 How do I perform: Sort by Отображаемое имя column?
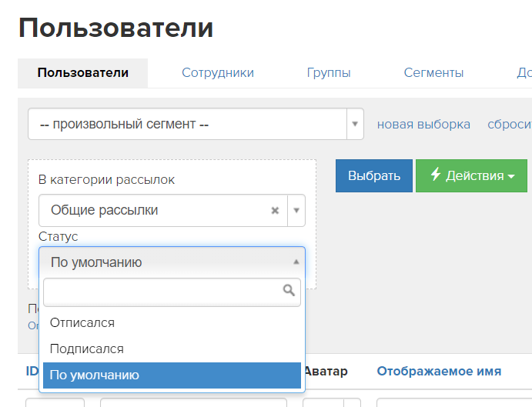439,371
